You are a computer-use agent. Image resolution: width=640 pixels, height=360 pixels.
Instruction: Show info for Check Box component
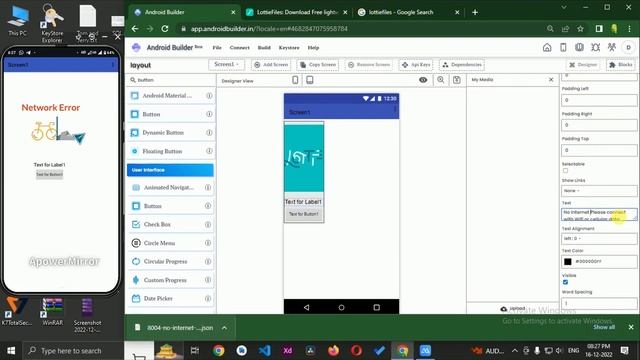(208, 224)
